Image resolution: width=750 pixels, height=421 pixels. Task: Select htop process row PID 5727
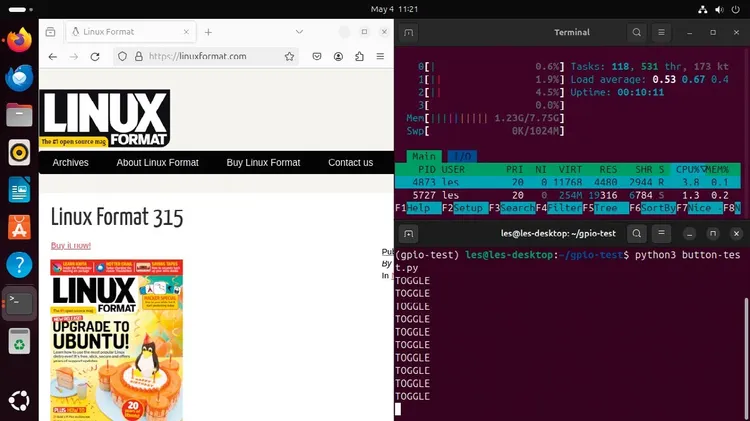(568, 195)
